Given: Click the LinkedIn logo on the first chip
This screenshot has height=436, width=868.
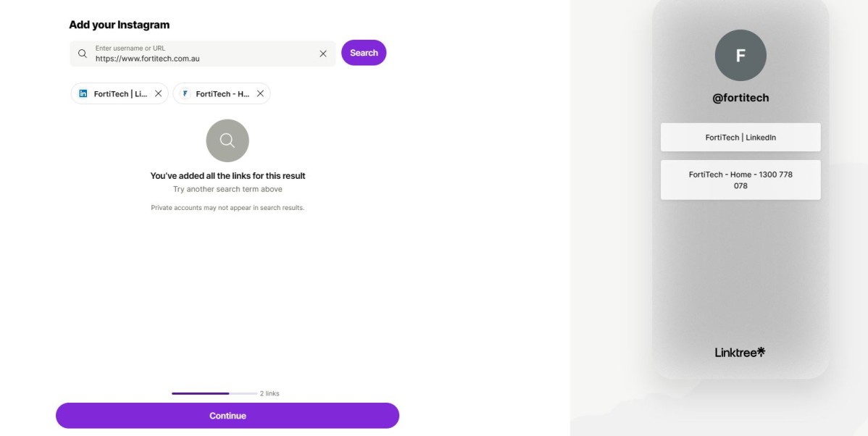Looking at the screenshot, I should (x=83, y=93).
